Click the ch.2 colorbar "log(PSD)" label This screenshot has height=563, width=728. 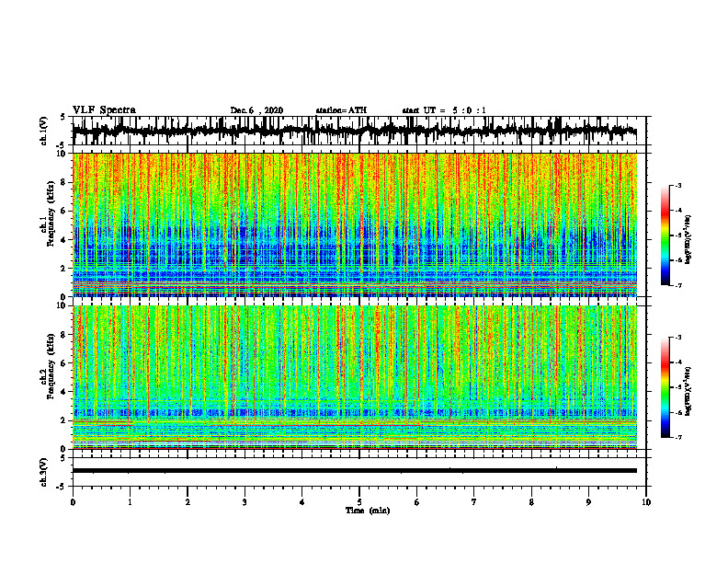[688, 391]
